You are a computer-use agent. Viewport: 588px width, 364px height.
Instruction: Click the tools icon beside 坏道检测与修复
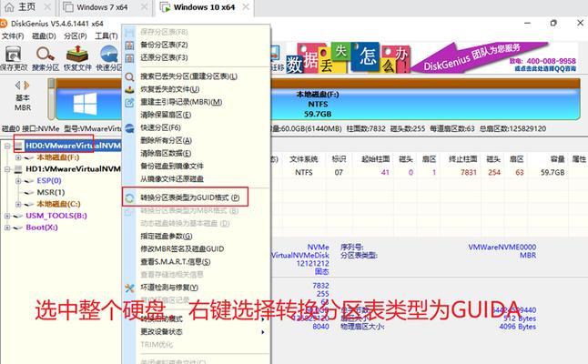tap(129, 288)
